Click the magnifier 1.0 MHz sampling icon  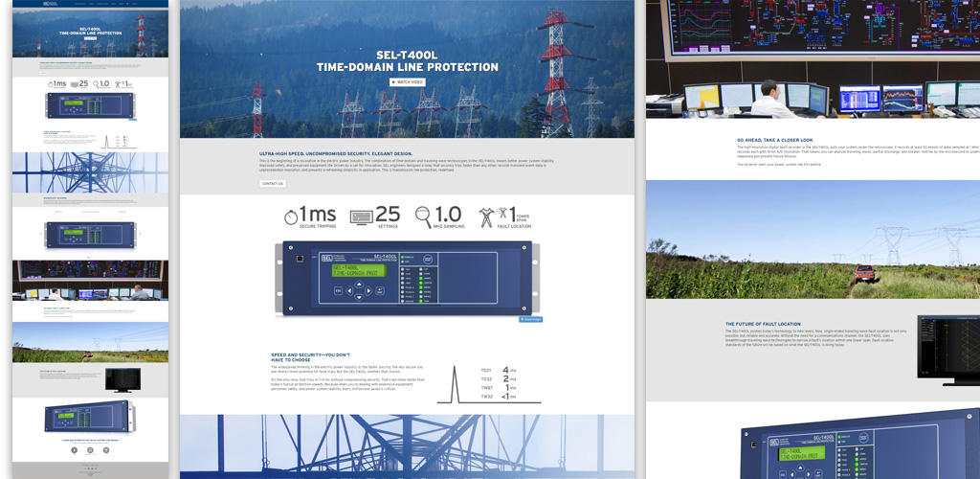click(425, 217)
